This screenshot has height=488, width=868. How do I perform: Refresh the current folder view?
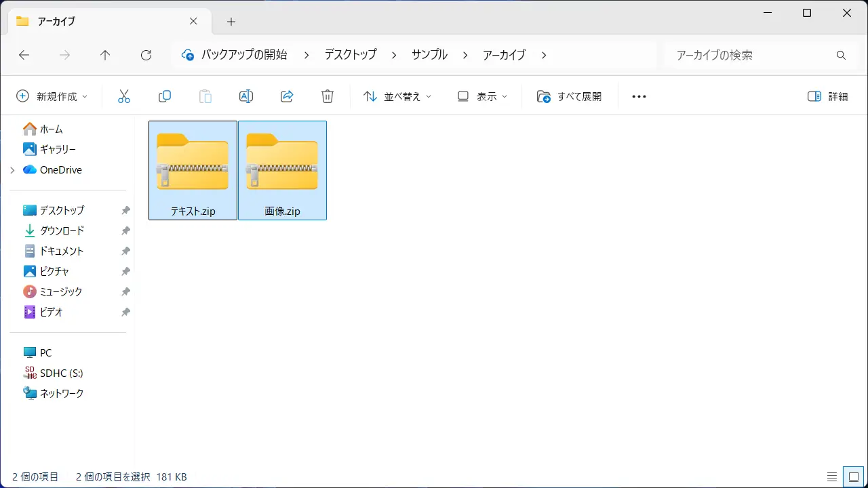146,56
